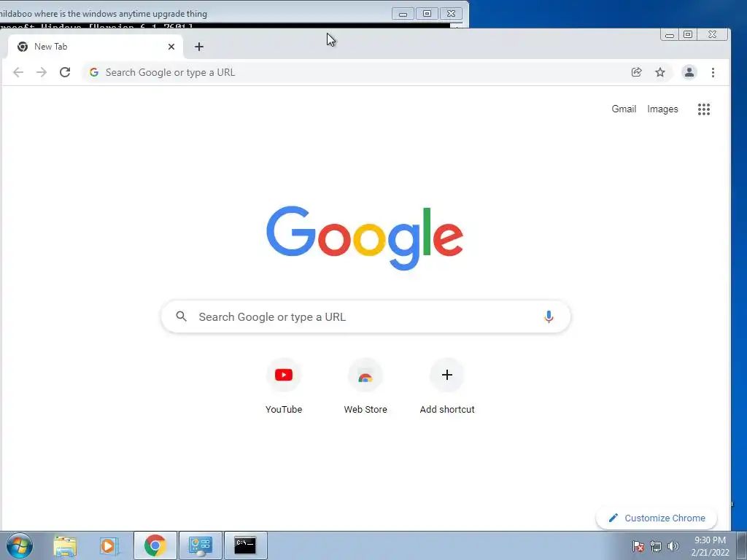Open the Web Store shortcut
The width and height of the screenshot is (747, 560).
coord(365,387)
